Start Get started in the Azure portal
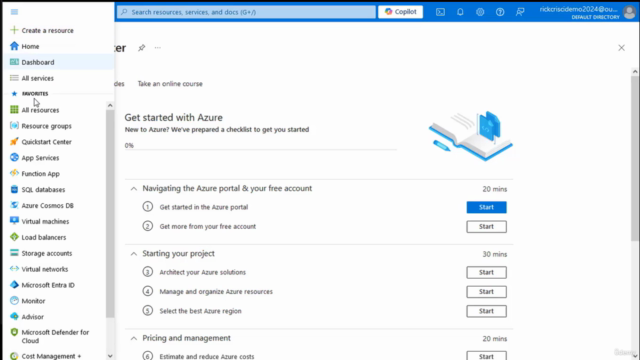The width and height of the screenshot is (640, 360). click(x=487, y=207)
